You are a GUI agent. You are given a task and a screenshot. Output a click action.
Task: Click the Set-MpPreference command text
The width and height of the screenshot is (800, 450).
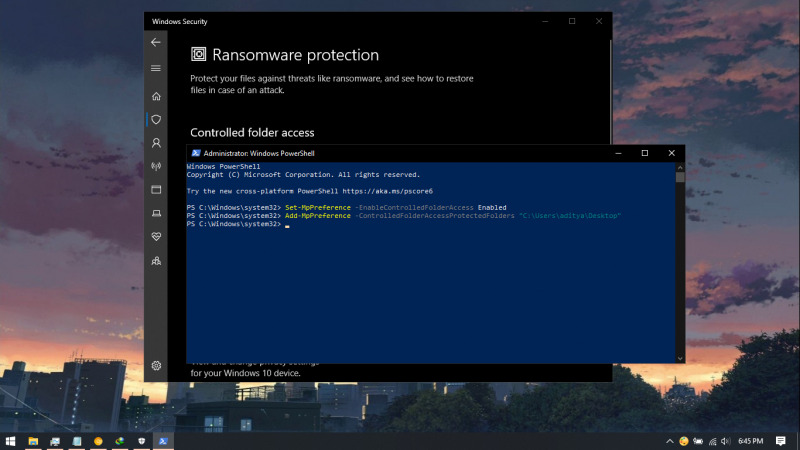pos(318,208)
